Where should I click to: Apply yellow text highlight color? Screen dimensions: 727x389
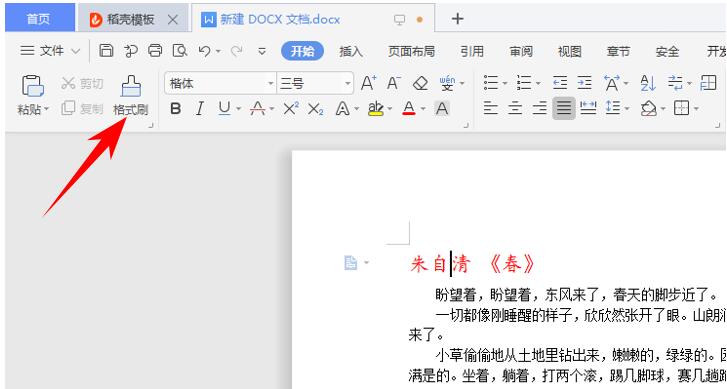[x=376, y=108]
